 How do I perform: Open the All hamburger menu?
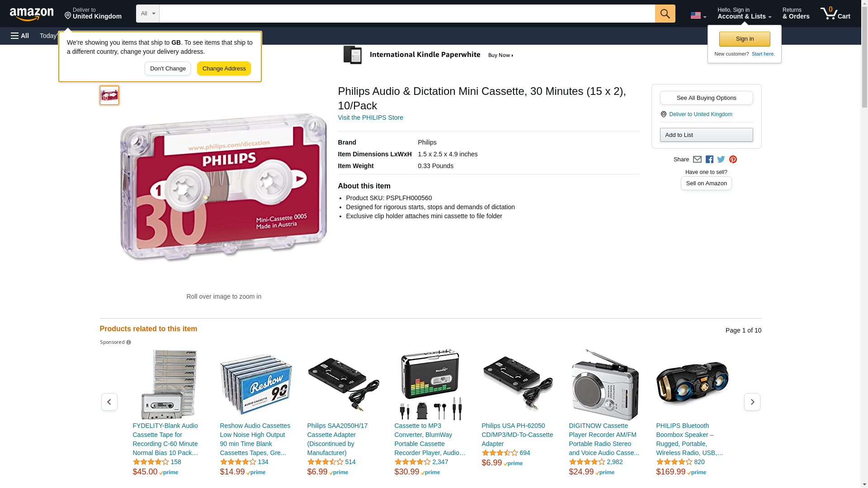[x=20, y=36]
